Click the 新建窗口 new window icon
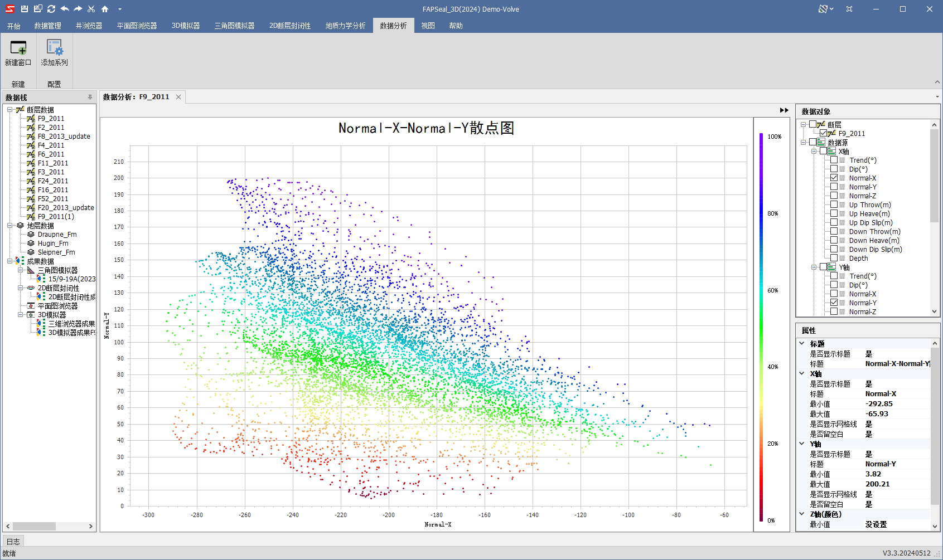The height and width of the screenshot is (560, 943). [x=18, y=47]
